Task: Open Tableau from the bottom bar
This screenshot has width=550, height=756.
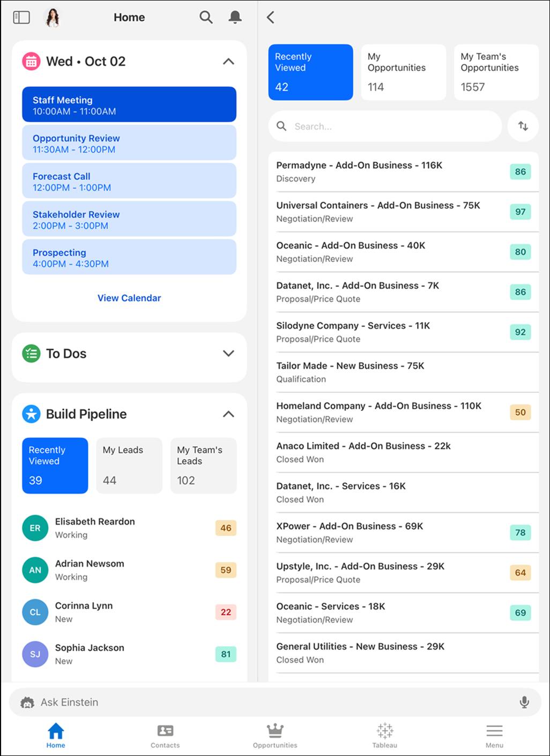Action: click(x=385, y=735)
